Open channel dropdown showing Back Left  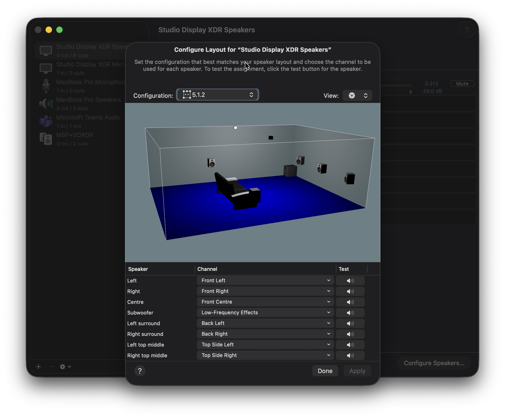[265, 323]
